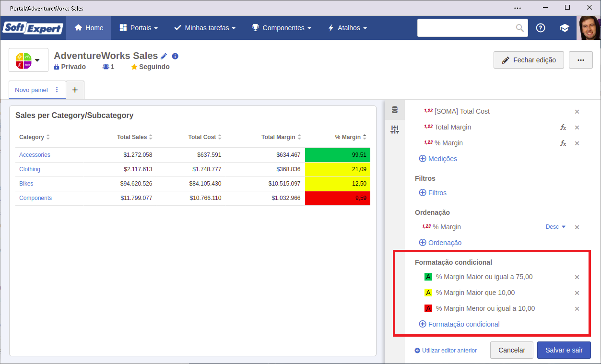Select the [SOMA] Total Cost measure
The width and height of the screenshot is (601, 364).
[x=457, y=111]
